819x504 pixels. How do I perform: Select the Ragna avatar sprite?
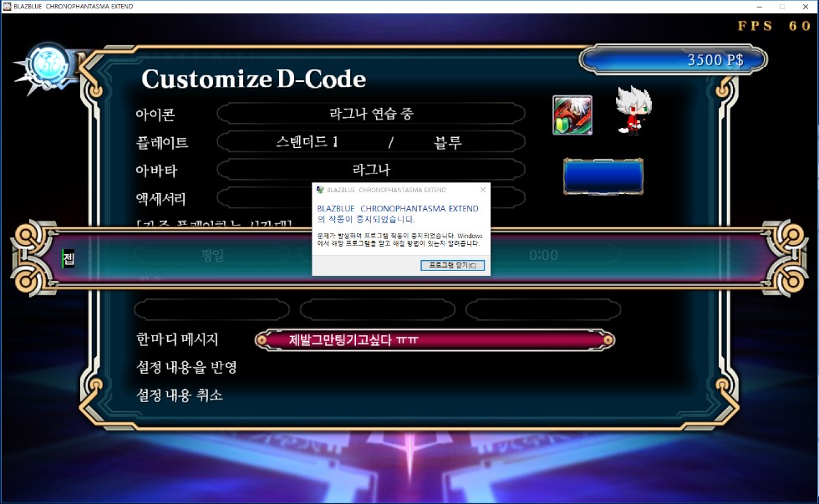[633, 109]
